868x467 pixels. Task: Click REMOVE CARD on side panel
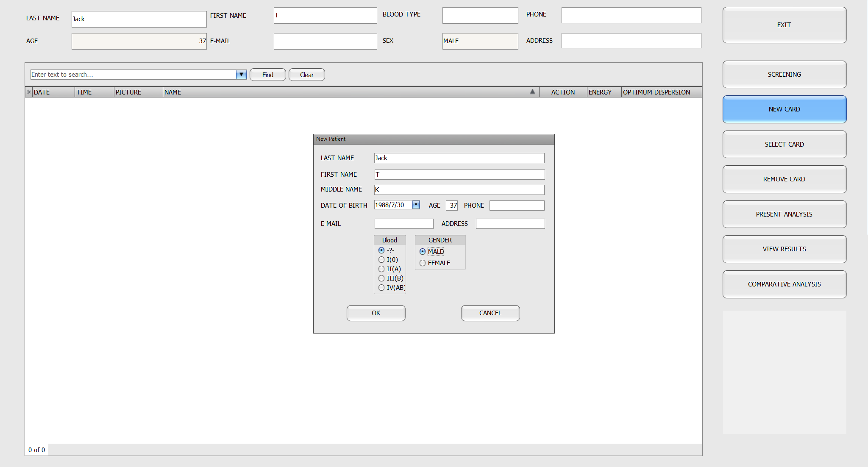coord(784,179)
